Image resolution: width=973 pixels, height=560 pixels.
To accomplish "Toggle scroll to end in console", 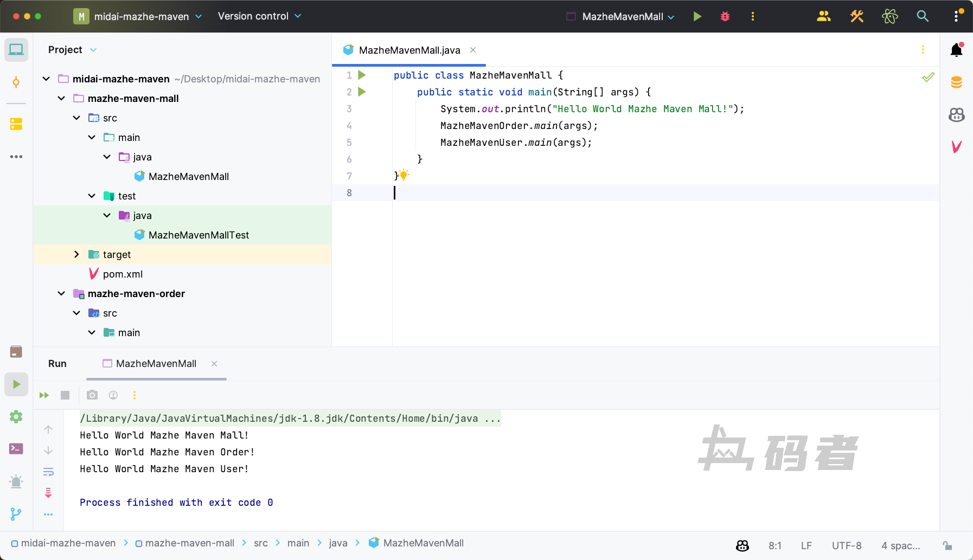I will pyautogui.click(x=48, y=493).
